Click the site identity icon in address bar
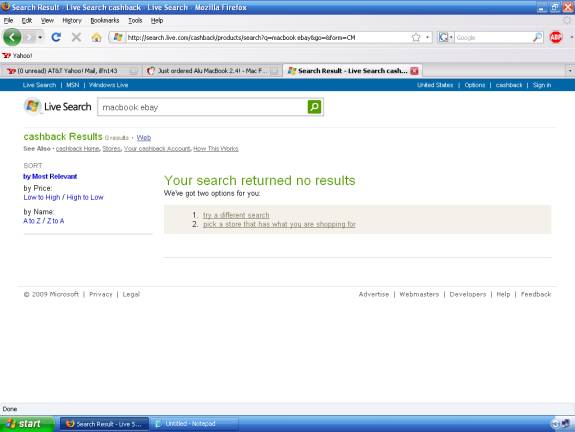 [x=118, y=37]
